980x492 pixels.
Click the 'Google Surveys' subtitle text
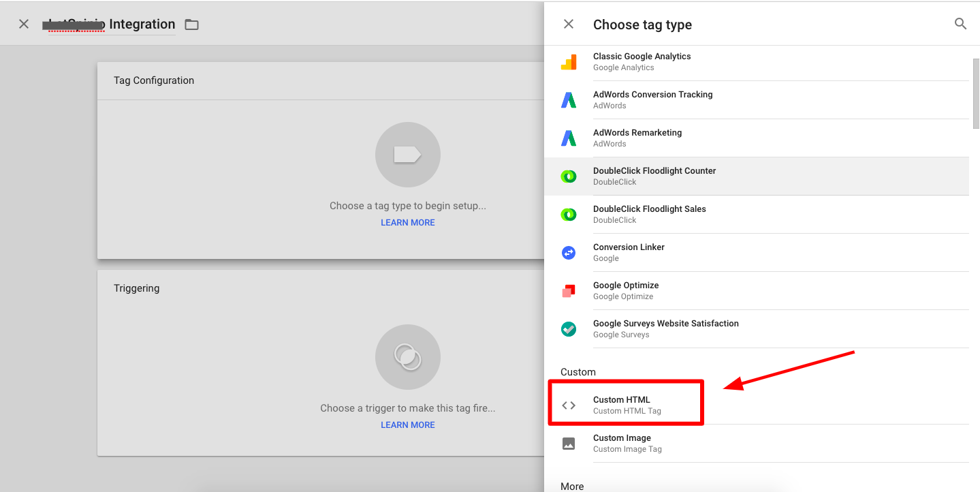pos(621,335)
